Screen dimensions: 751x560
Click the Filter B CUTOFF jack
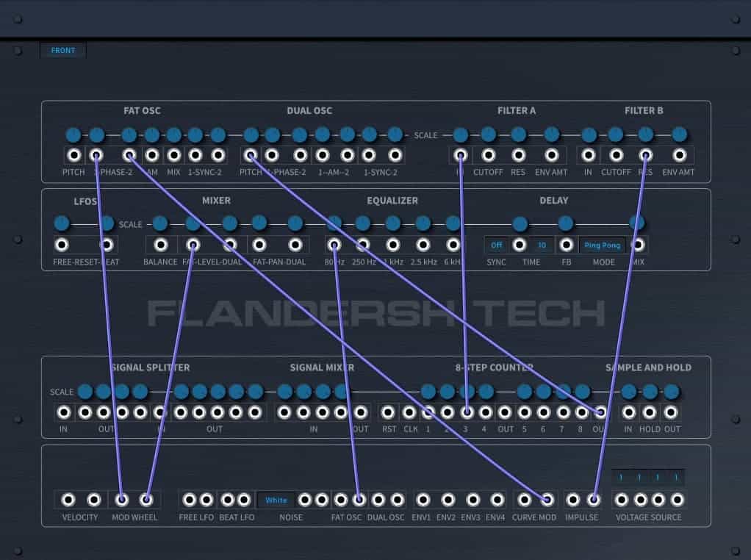click(616, 155)
